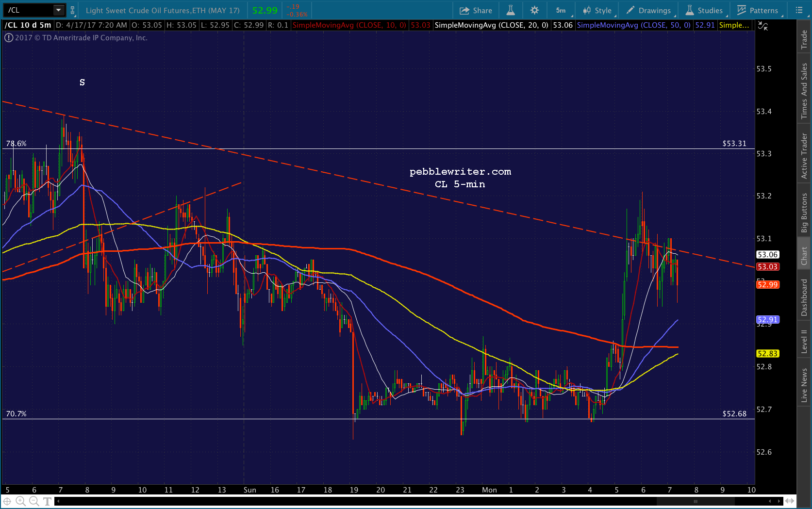Click the /CL symbol input field
The height and width of the screenshot is (509, 812).
coord(28,10)
